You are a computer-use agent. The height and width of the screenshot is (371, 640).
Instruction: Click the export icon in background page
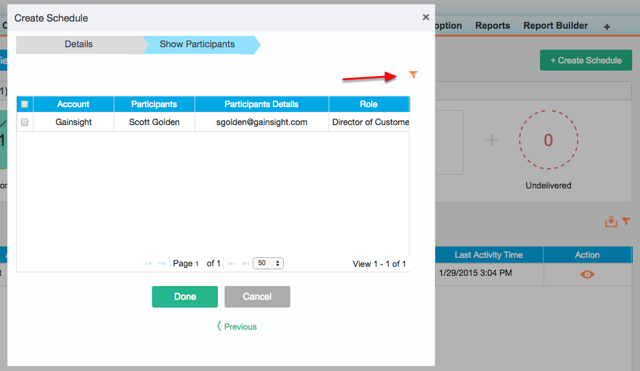click(611, 222)
